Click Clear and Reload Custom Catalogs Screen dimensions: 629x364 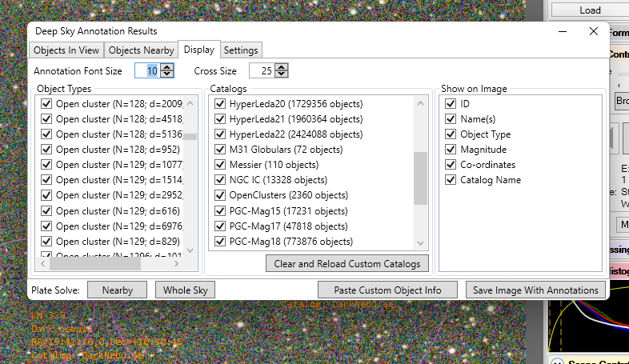coord(347,264)
